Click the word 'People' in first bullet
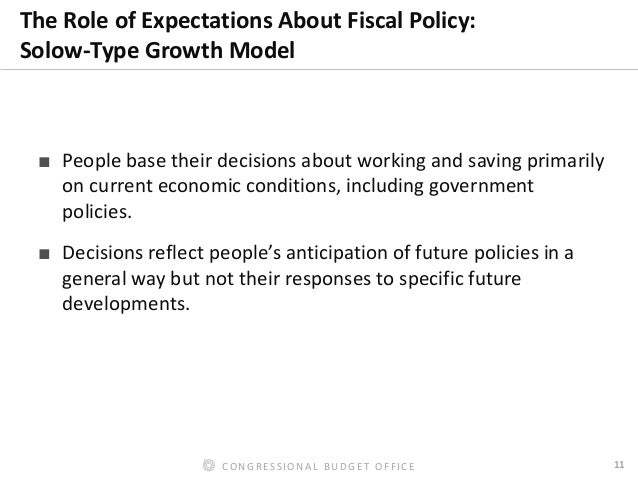Image resolution: width=638 pixels, height=479 pixels. tap(92, 162)
